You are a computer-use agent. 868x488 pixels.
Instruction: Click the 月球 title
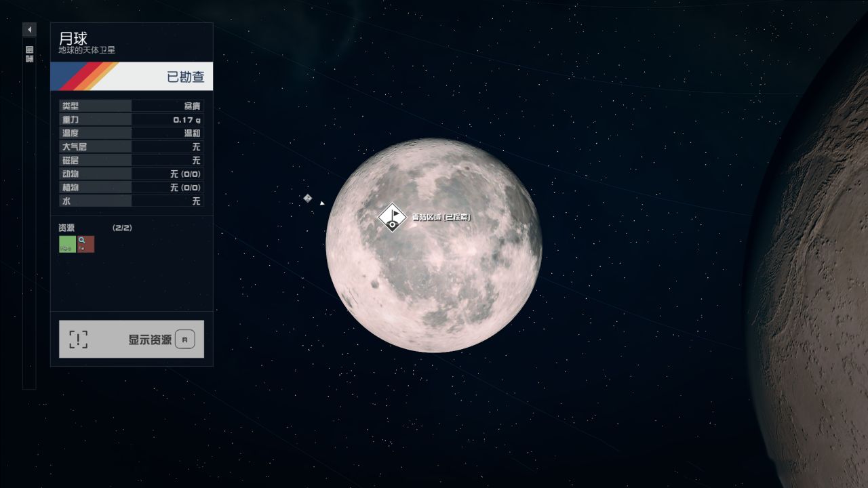(73, 38)
